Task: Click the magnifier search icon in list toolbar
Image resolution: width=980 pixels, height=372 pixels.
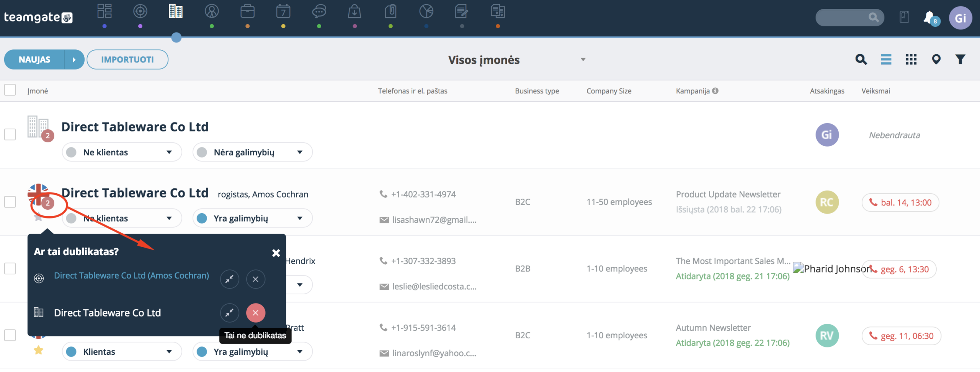Action: (x=861, y=59)
